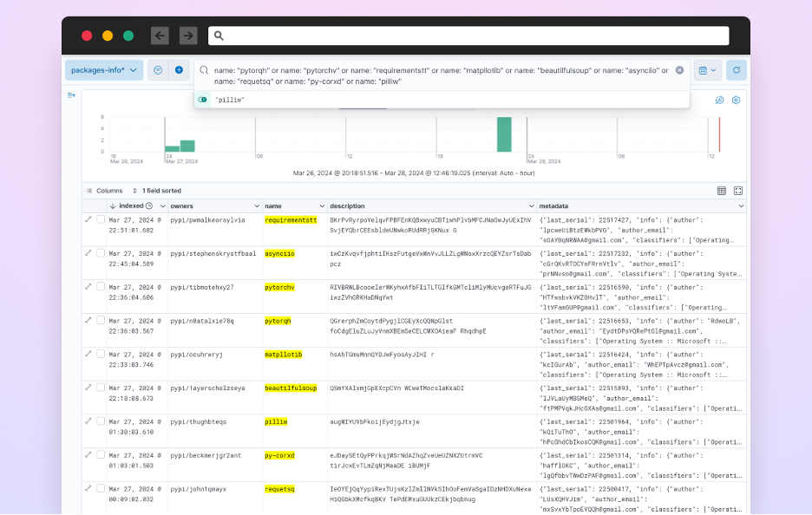
Task: Click the clock icon in indexed header
Action: 149,206
